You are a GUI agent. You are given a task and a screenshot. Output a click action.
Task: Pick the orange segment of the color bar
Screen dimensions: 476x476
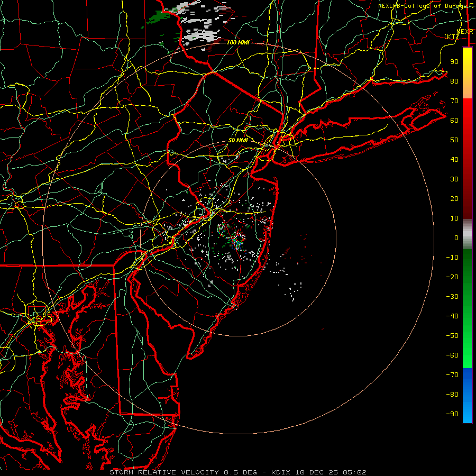coord(467,89)
